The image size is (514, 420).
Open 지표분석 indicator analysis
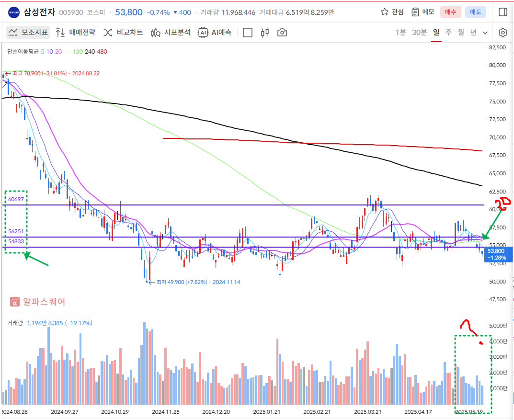point(171,33)
